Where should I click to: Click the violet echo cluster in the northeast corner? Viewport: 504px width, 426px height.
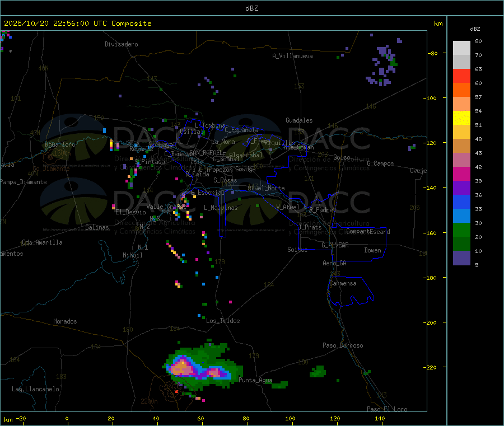pyautogui.click(x=383, y=66)
